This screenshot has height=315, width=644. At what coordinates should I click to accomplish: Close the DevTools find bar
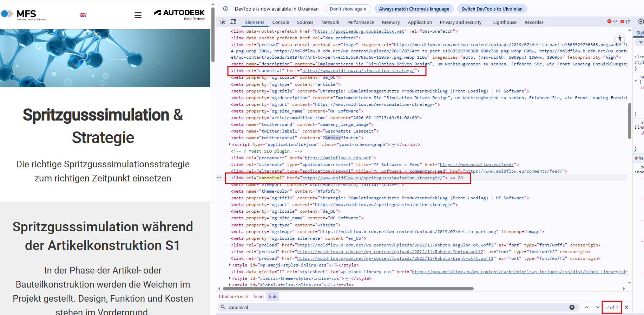coord(626,307)
